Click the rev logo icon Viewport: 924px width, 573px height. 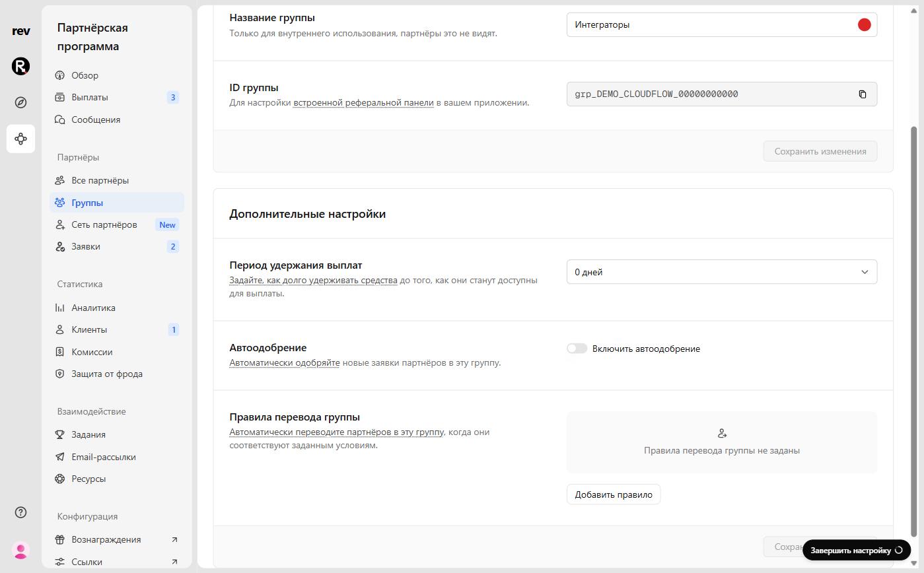[x=20, y=31]
